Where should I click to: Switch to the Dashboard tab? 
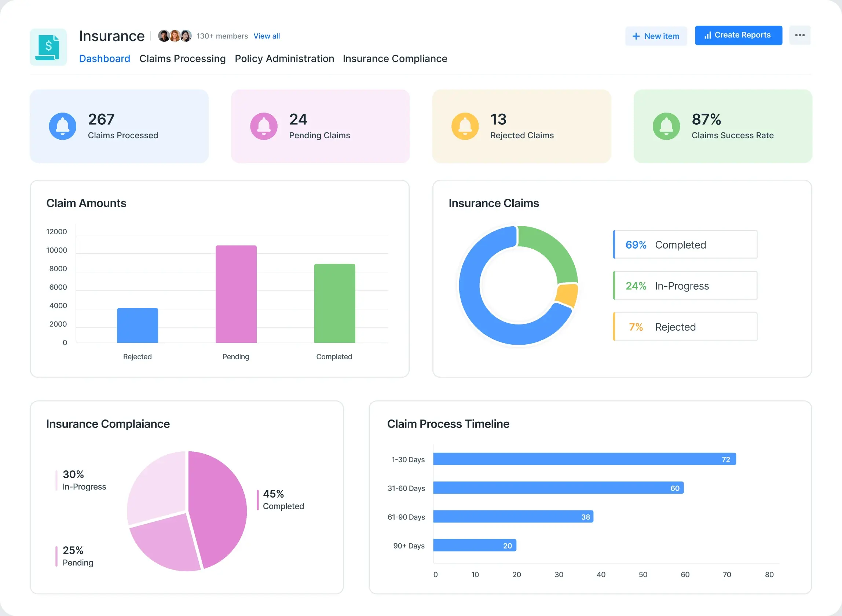pyautogui.click(x=105, y=59)
